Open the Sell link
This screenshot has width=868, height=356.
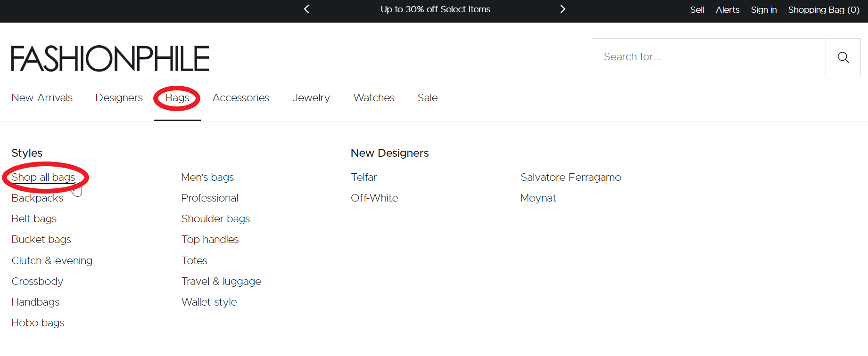[697, 9]
